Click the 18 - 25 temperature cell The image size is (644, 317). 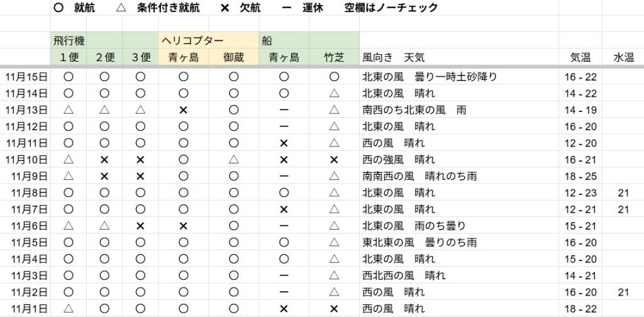(581, 176)
